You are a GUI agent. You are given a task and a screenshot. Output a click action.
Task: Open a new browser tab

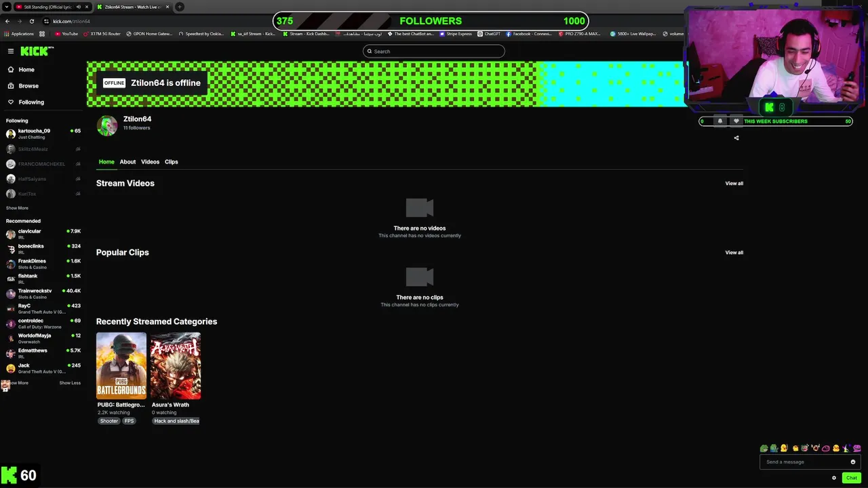(180, 7)
